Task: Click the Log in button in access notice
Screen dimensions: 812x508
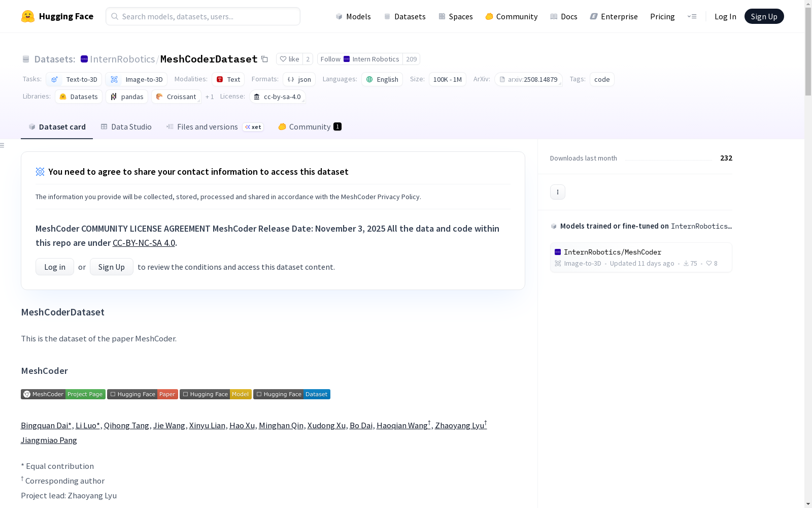Action: click(55, 267)
